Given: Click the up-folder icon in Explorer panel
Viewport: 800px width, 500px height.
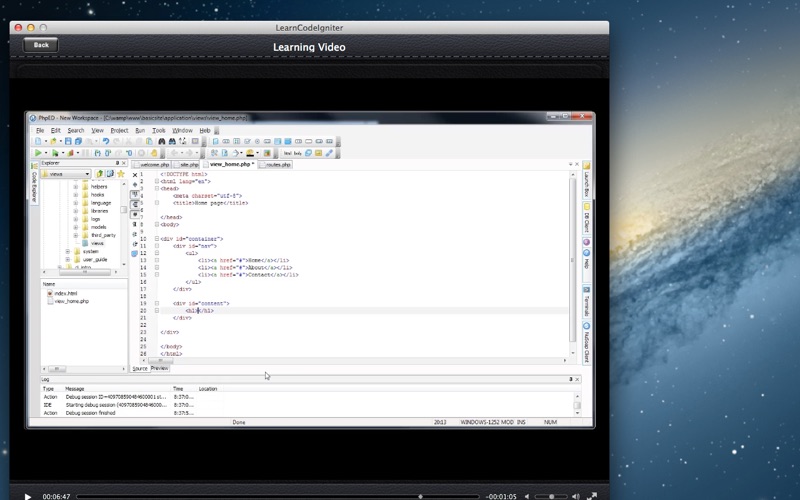Looking at the screenshot, I should tap(99, 174).
